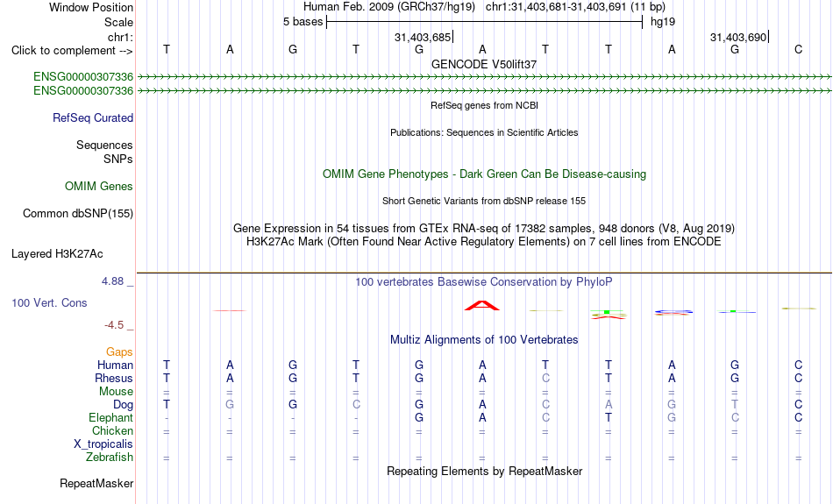Click the Sequences track label
The height and width of the screenshot is (504, 833).
[x=104, y=145]
